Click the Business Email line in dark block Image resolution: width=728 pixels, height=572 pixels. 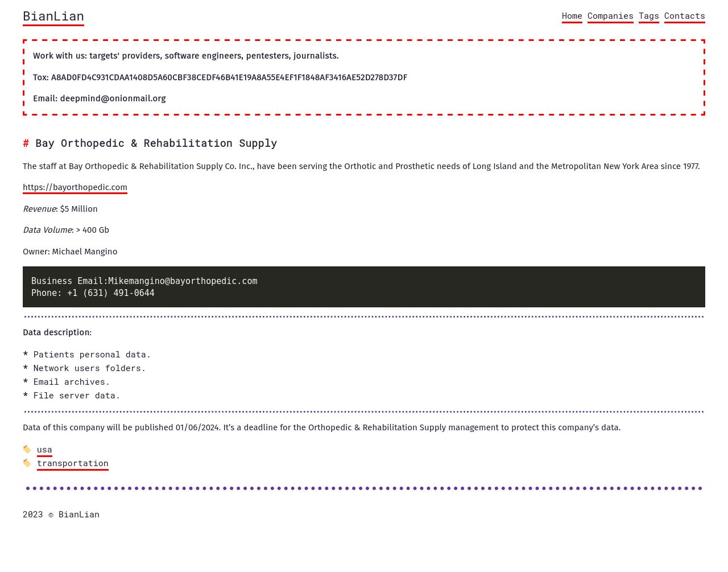point(144,281)
